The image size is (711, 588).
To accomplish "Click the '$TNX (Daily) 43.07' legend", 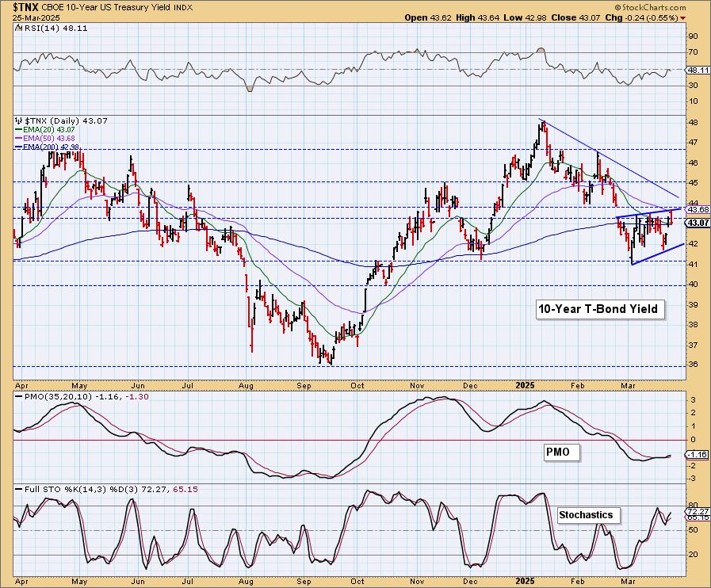I will click(65, 121).
